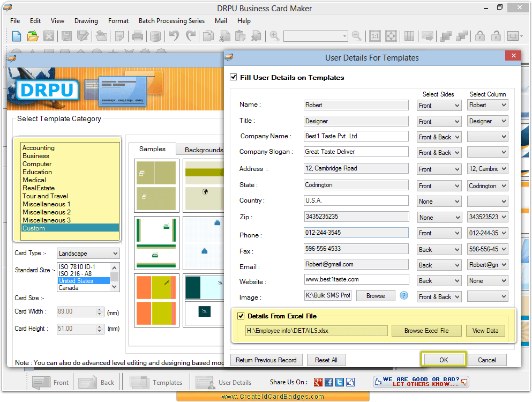Screen dimensions: 532x402
Task: Open the Front side view icon
Action: click(x=50, y=382)
